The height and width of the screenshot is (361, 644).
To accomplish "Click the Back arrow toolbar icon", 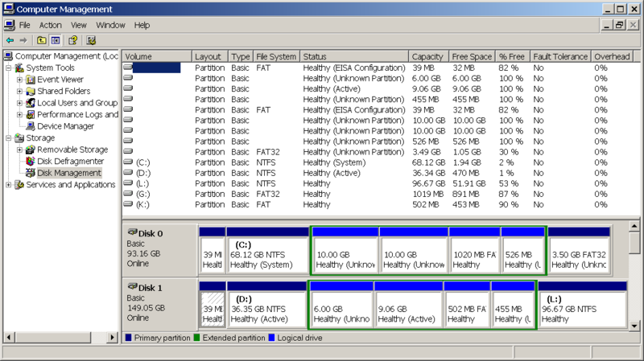I will click(10, 40).
